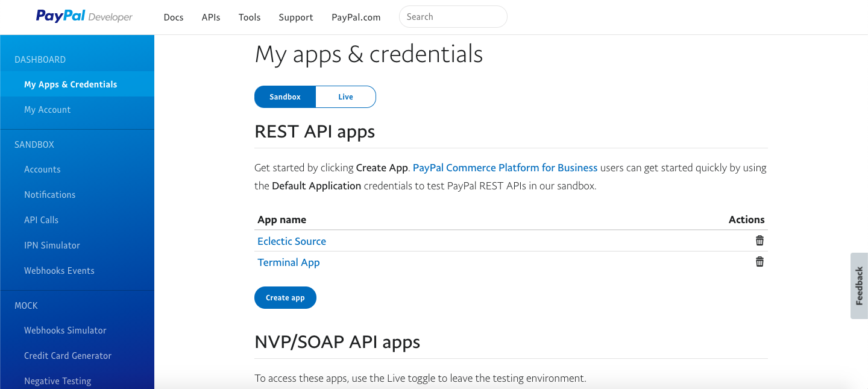The height and width of the screenshot is (389, 868).
Task: Delete the Terminal App via trash icon
Action: click(759, 262)
